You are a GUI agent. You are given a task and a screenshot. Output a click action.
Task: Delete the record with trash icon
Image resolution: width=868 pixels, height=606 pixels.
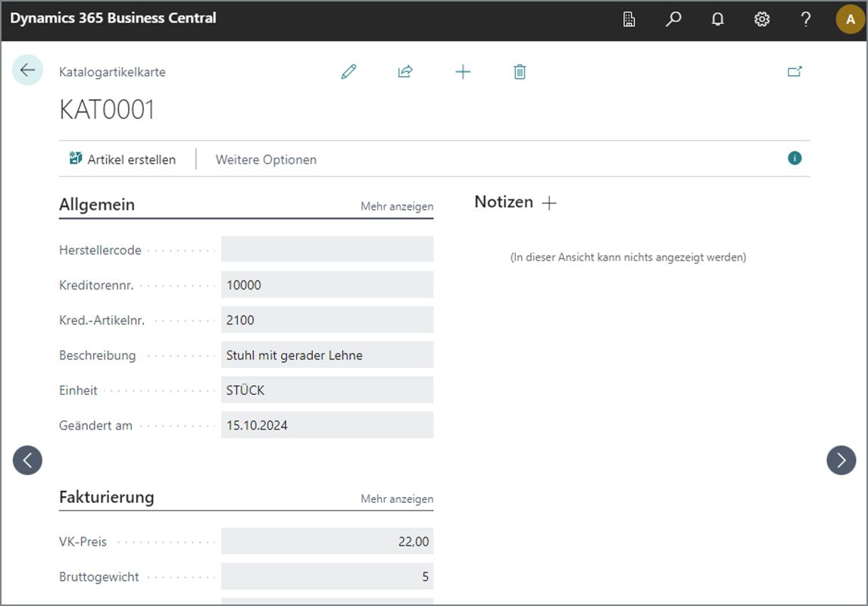(x=520, y=72)
